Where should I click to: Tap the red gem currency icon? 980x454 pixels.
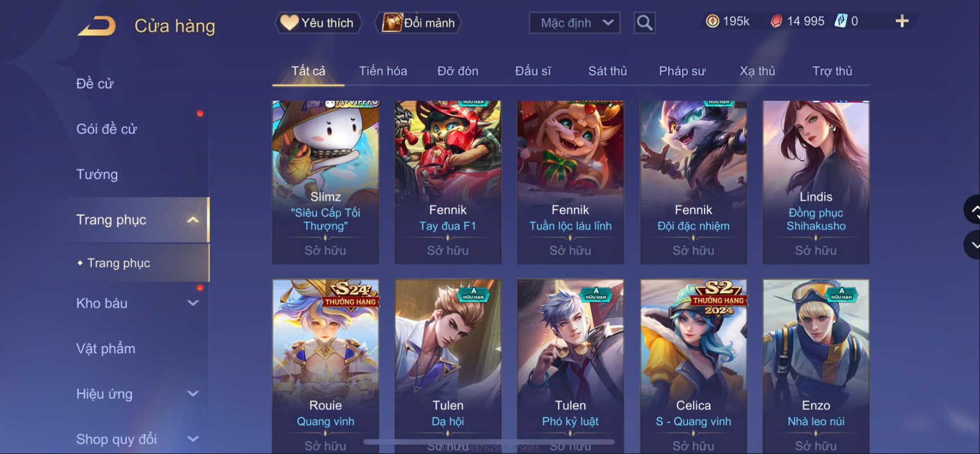[776, 21]
